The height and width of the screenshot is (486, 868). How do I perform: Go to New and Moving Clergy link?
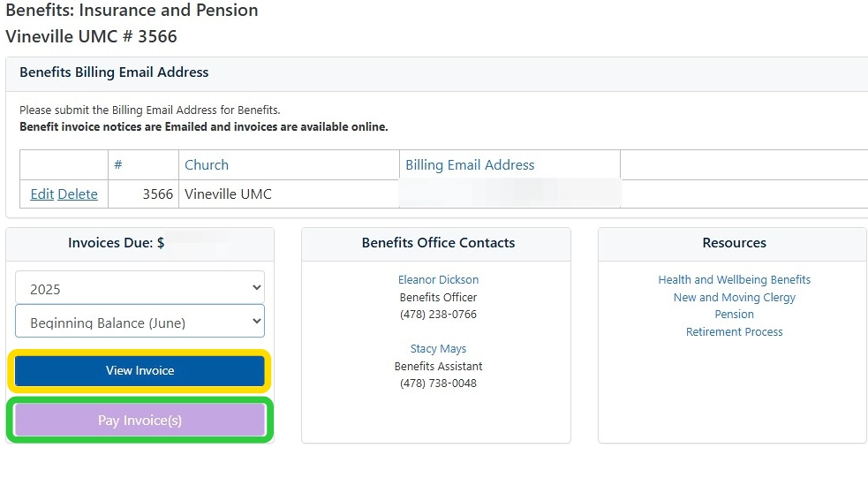click(734, 298)
